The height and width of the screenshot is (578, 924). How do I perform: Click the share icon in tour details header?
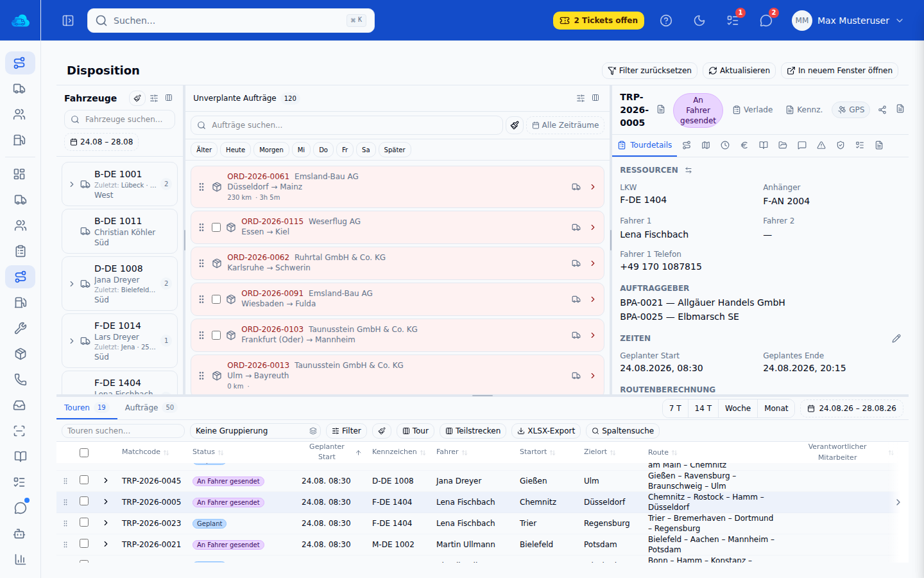(882, 110)
